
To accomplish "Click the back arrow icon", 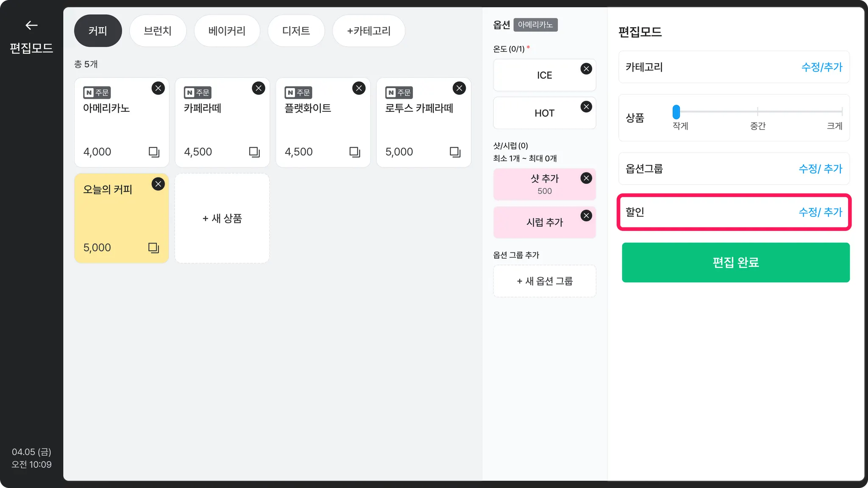I will pyautogui.click(x=31, y=25).
